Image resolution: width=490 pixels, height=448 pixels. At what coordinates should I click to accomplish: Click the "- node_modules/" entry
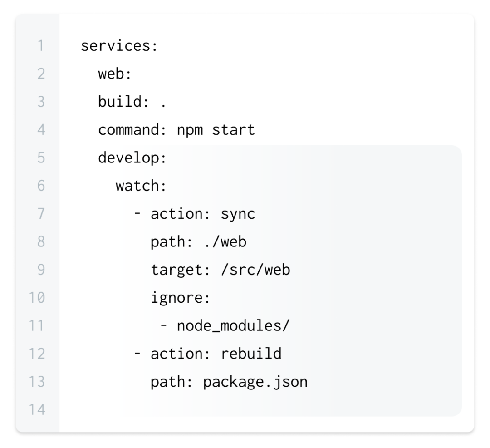click(x=225, y=326)
